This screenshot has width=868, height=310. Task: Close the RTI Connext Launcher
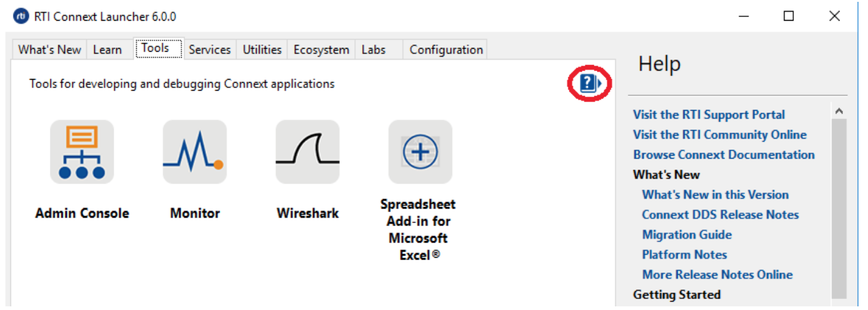click(x=834, y=16)
